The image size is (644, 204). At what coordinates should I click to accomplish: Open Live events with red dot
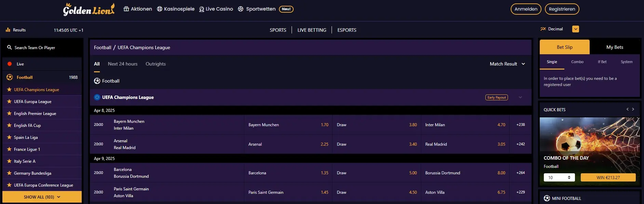[x=42, y=64]
